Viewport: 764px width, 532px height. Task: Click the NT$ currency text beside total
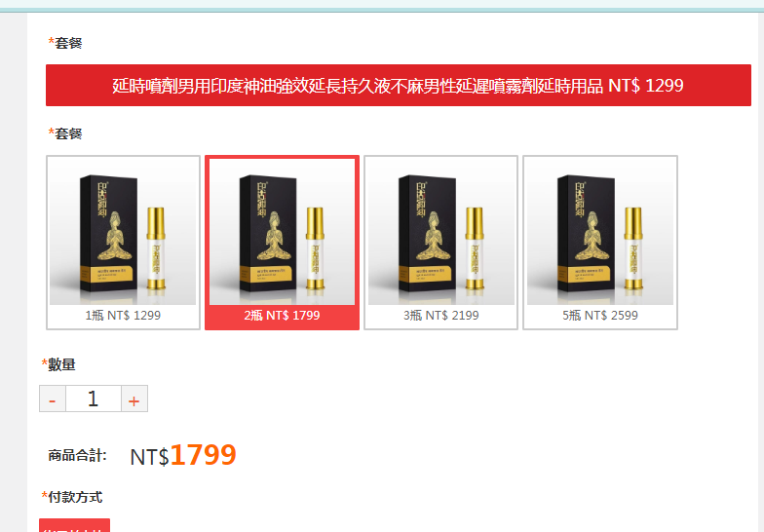tap(149, 457)
